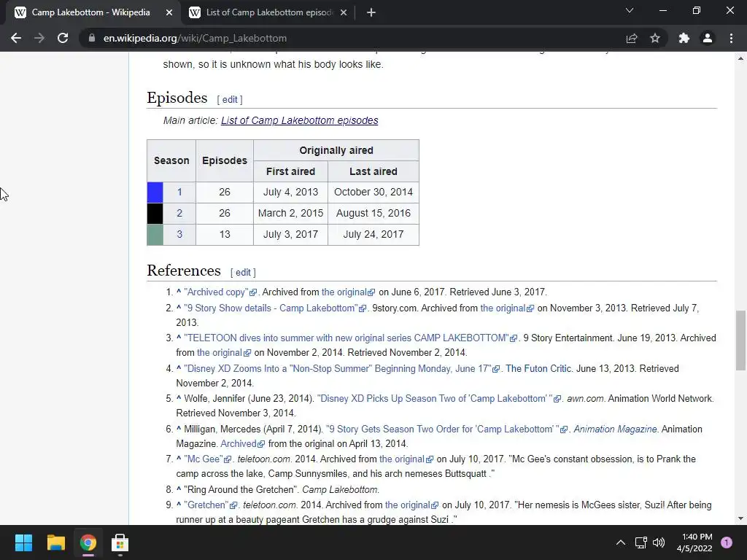Open Season 3 link in table
747x560 pixels.
pyautogui.click(x=179, y=234)
